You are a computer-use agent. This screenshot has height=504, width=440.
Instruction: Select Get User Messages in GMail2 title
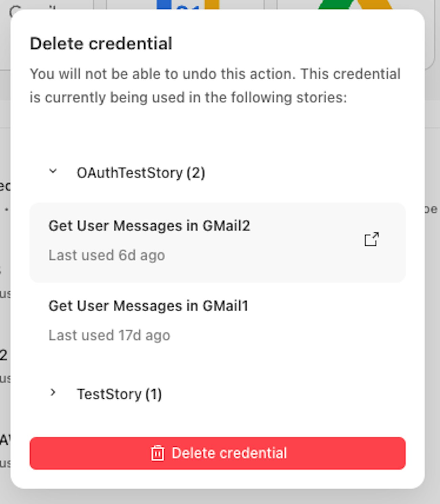pyautogui.click(x=149, y=226)
